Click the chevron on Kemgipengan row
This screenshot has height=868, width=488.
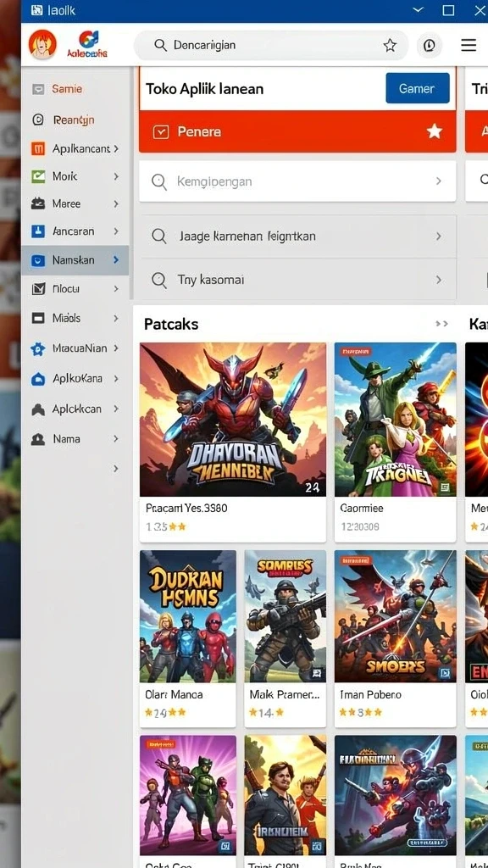click(x=439, y=181)
